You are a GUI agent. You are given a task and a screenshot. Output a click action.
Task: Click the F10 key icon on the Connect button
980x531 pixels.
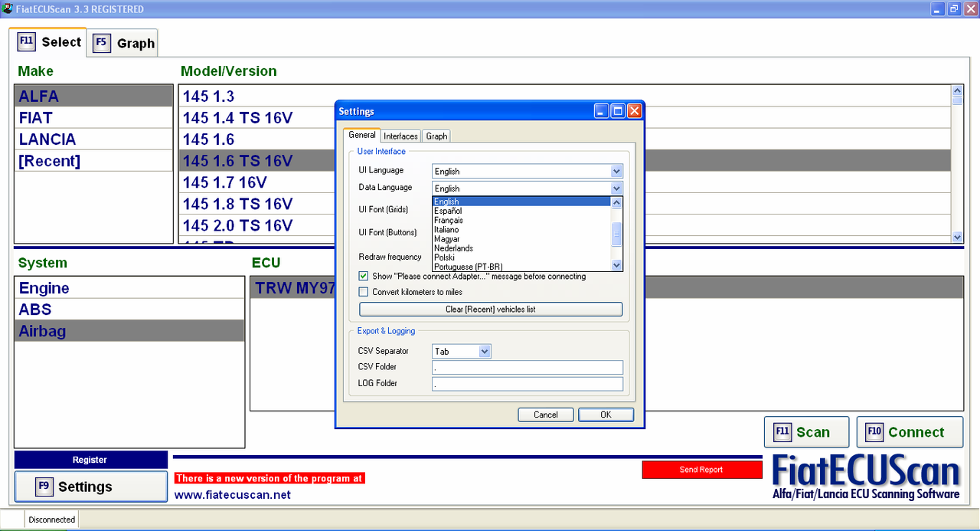874,432
